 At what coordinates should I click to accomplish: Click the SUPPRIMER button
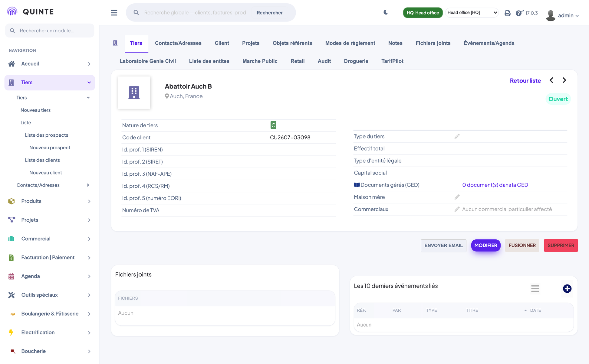(x=561, y=245)
